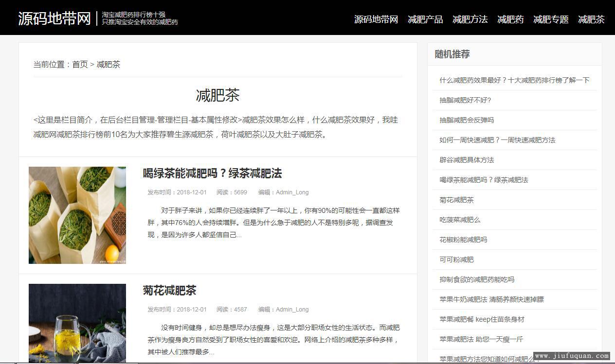This screenshot has height=364, width=615.
Task: Click the header slogan 淘宝减肥药排行榜十强
Action: (x=133, y=15)
